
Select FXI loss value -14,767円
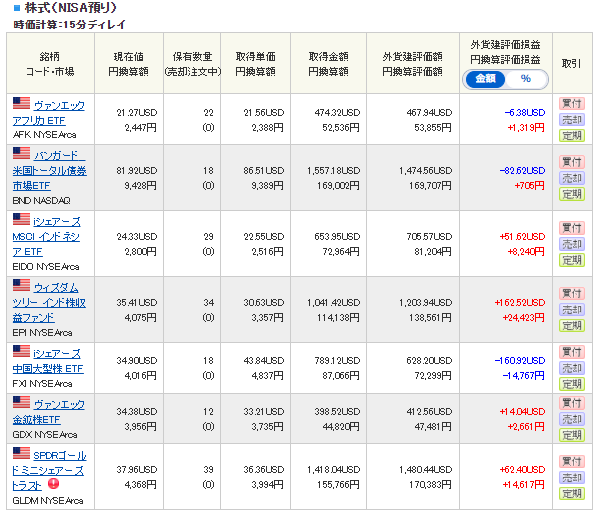click(x=523, y=376)
